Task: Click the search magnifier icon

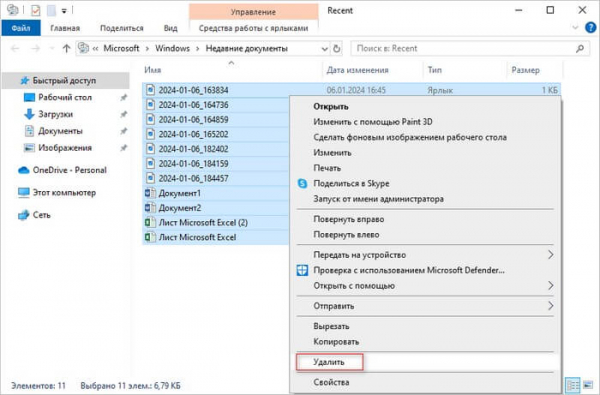Action: (580, 49)
